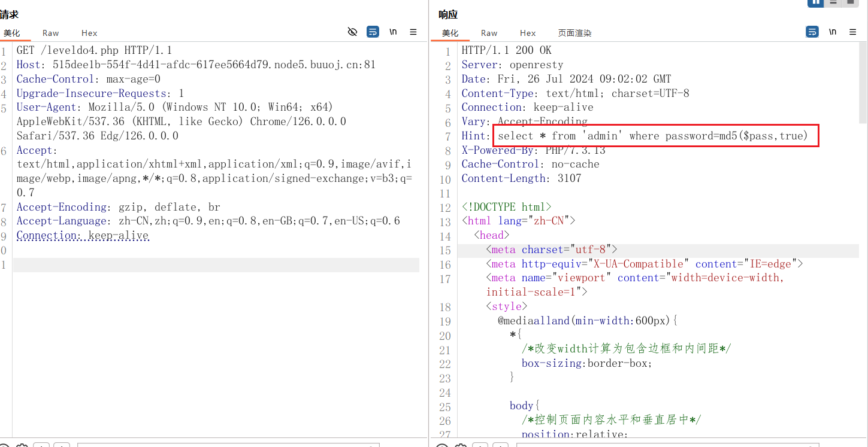
Task: Switch to the Hex tab in request panel
Action: (89, 33)
